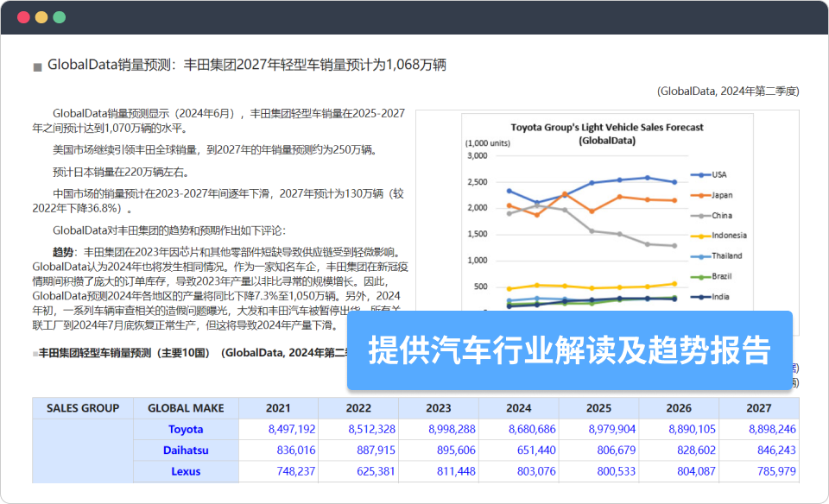Pick the Lexus 2021 figure 748,237
The width and height of the screenshot is (829, 504).
296,471
